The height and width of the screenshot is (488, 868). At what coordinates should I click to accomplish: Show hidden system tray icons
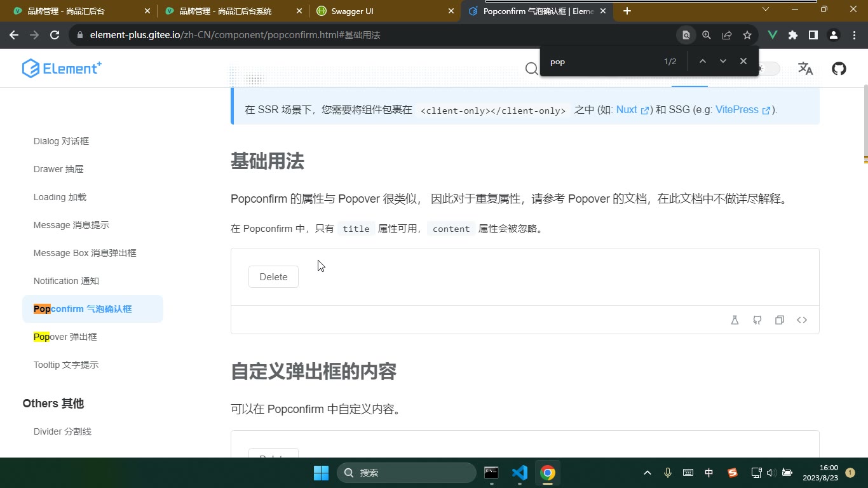(x=647, y=473)
